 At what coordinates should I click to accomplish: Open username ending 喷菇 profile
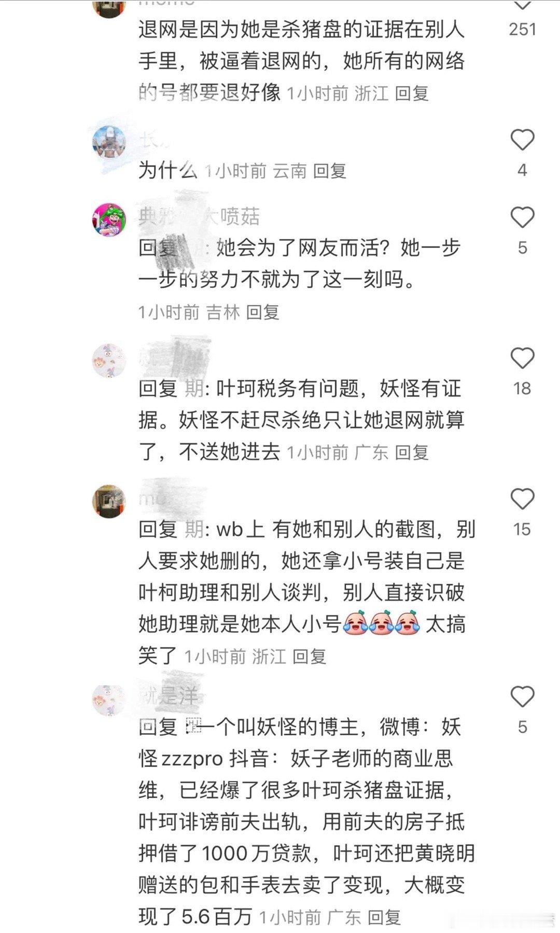[x=199, y=216]
